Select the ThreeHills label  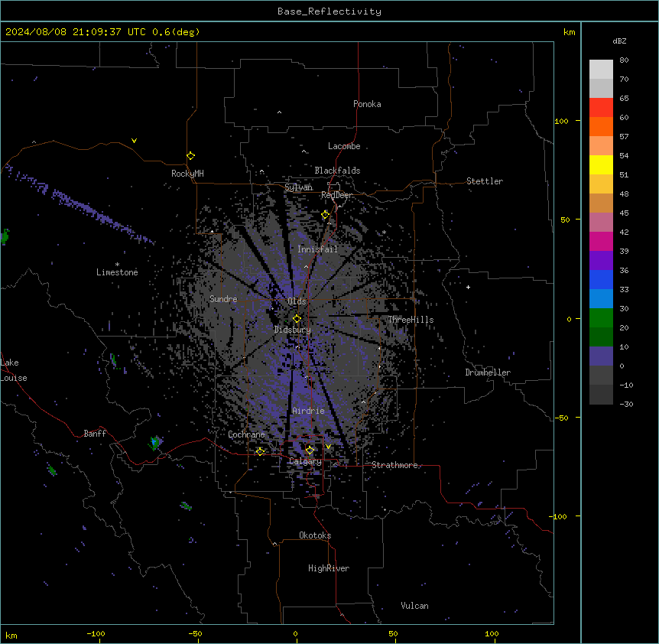[411, 320]
